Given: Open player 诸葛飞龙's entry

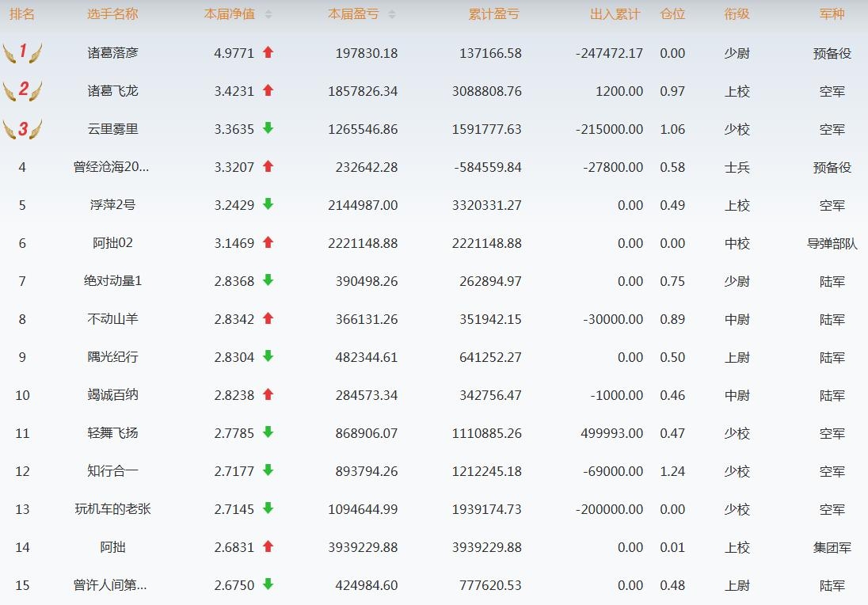Looking at the screenshot, I should 112,91.
